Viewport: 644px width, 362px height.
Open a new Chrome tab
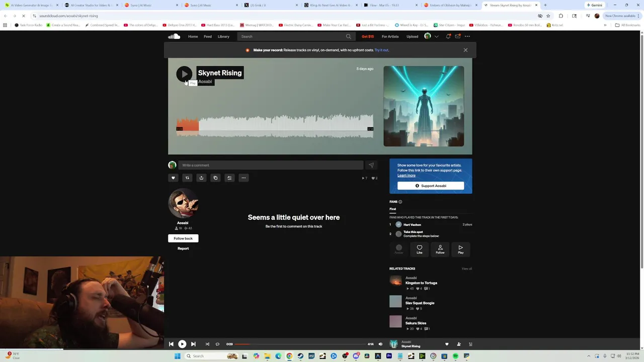[x=545, y=5]
